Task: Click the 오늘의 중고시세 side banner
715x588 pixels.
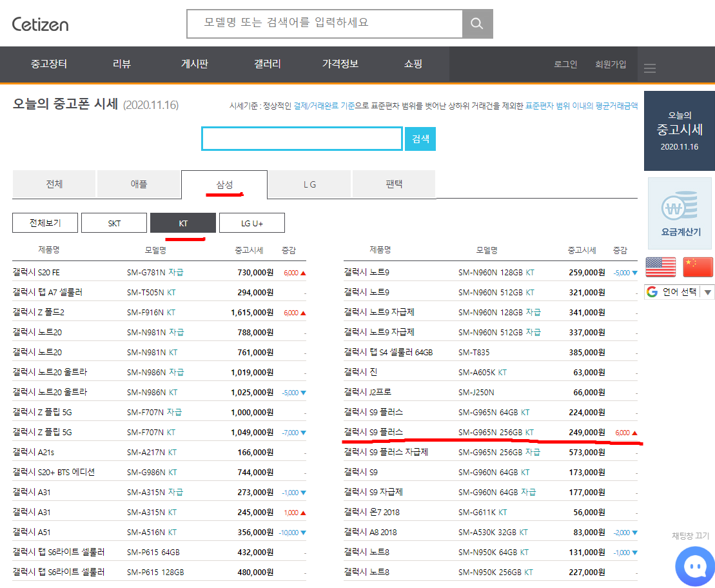Action: tap(680, 131)
